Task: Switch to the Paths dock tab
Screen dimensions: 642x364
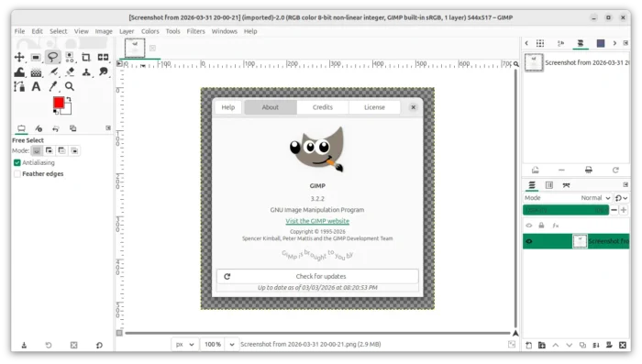Action: (x=566, y=185)
